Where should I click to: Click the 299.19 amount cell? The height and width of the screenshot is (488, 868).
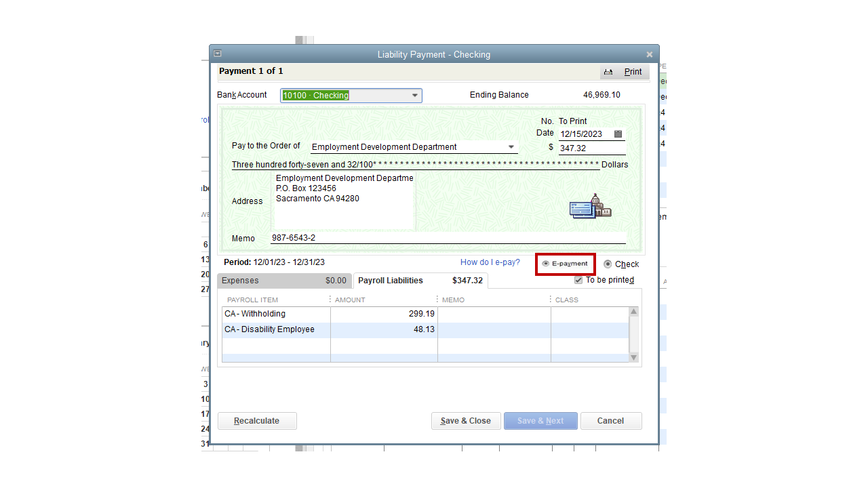coord(384,314)
